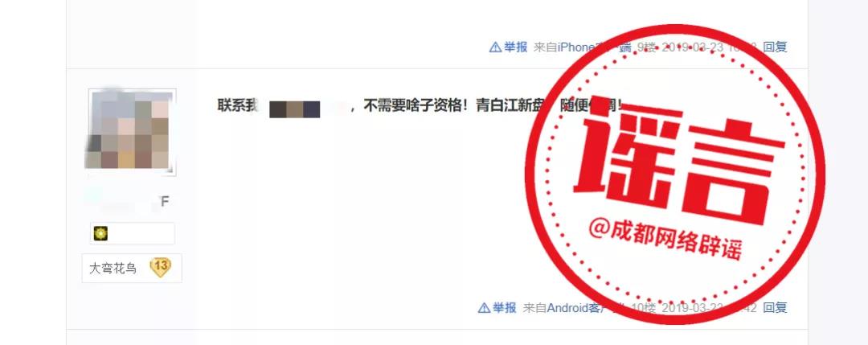Click the warning triangle icon on floor 10楼
868x345 pixels.
pyautogui.click(x=484, y=308)
